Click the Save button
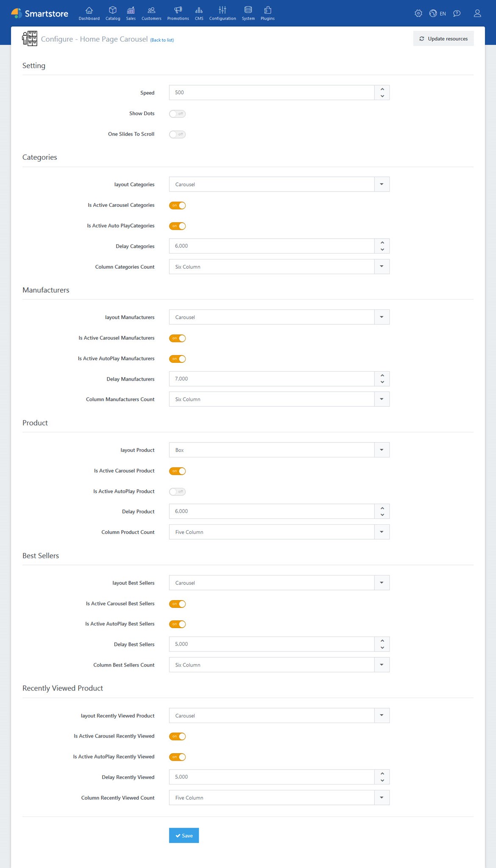The image size is (496, 868). point(184,835)
